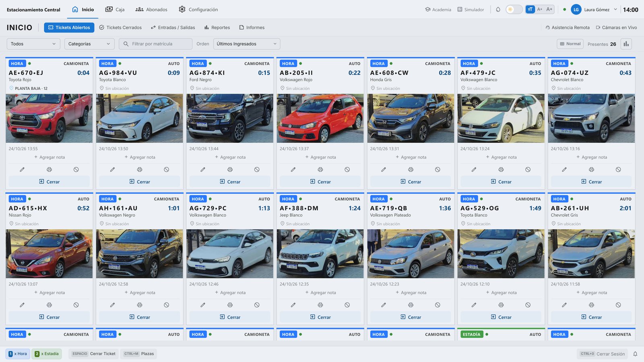Click the cancel icon on ticket AG•874•KI
The image size is (644, 362).
(x=257, y=170)
